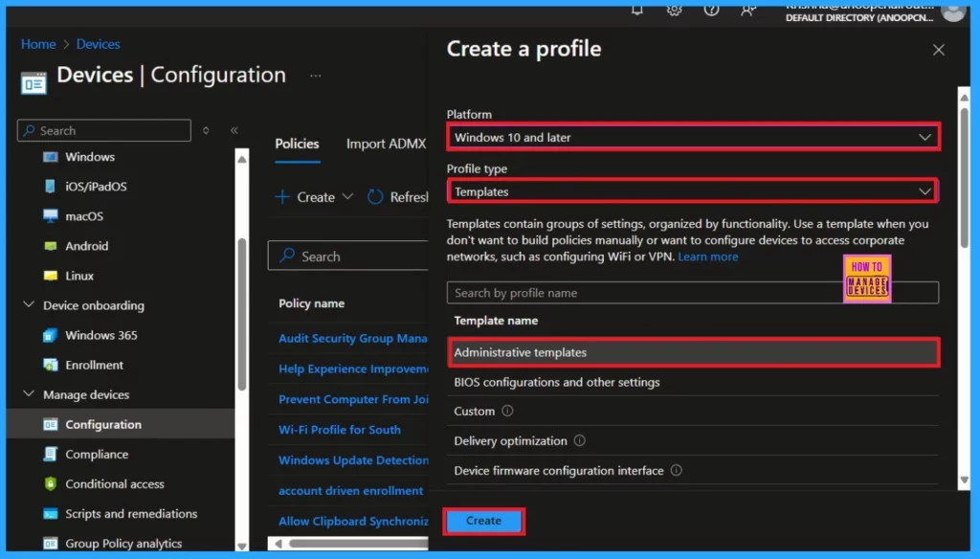Open the feedback person icon
The width and height of the screenshot is (980, 559).
(x=748, y=10)
